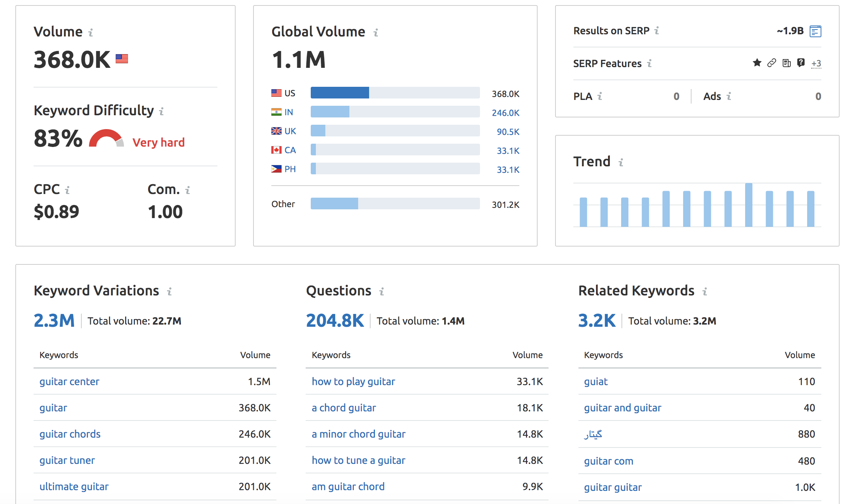Click the 90.5K UK volume value
The height and width of the screenshot is (504, 852).
[508, 132]
